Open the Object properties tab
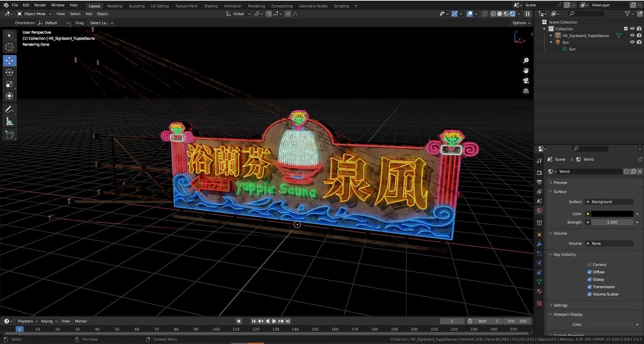The width and height of the screenshot is (644, 344). [539, 235]
